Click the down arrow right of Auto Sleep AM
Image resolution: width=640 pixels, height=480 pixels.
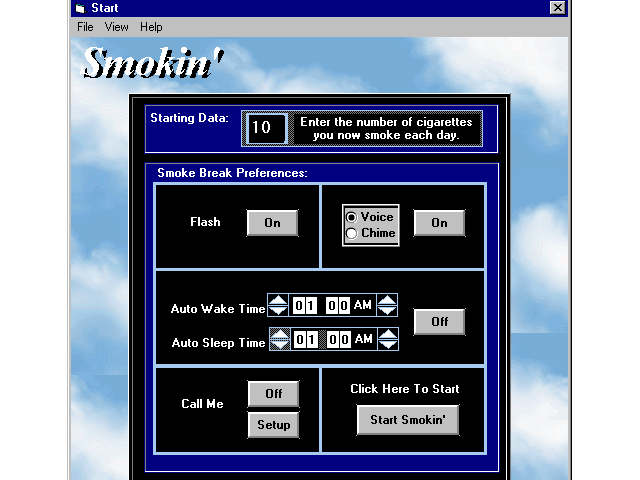[387, 345]
